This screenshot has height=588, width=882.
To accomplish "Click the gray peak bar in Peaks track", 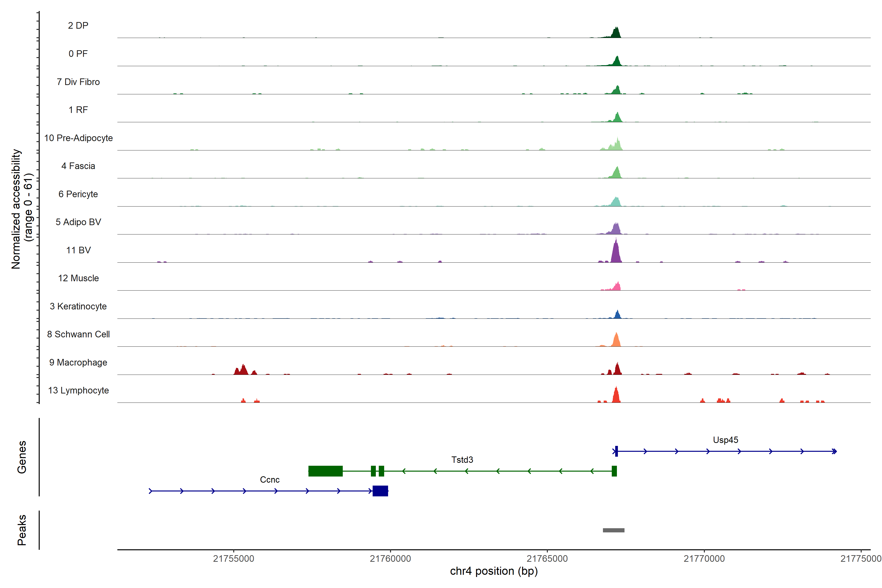I will 613,530.
